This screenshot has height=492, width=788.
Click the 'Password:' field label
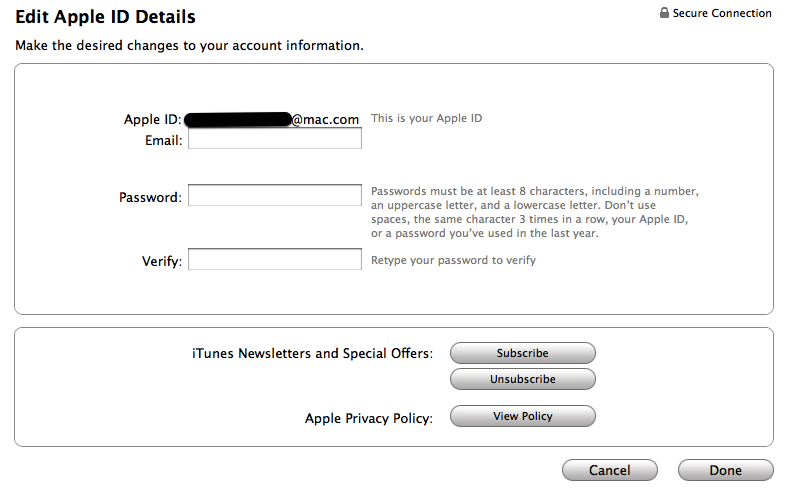pos(150,197)
